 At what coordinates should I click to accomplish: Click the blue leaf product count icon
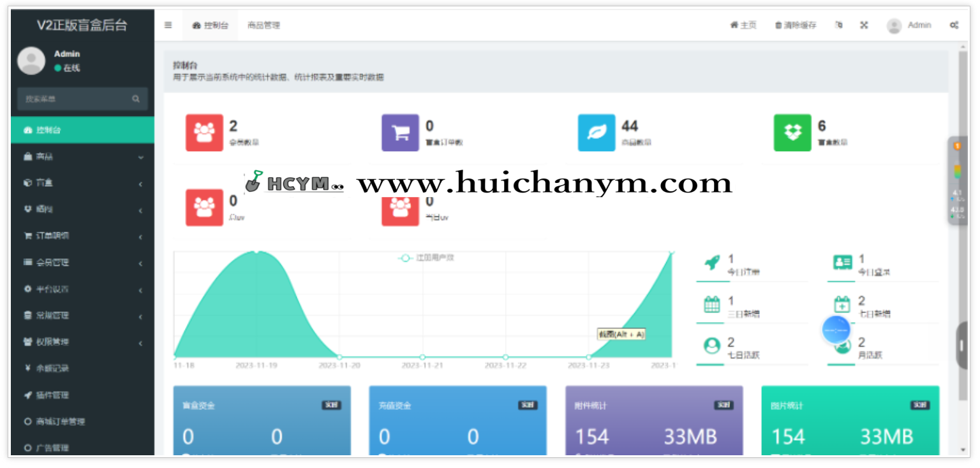tap(597, 133)
